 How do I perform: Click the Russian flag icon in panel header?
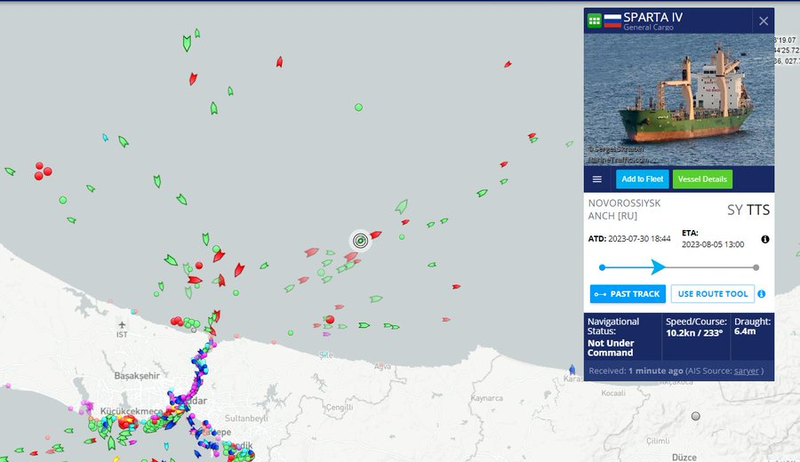612,21
